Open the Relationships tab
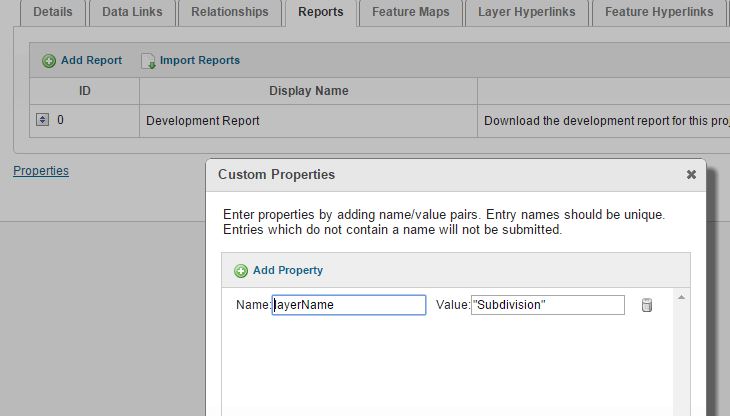Image resolution: width=730 pixels, height=416 pixels. coord(230,12)
